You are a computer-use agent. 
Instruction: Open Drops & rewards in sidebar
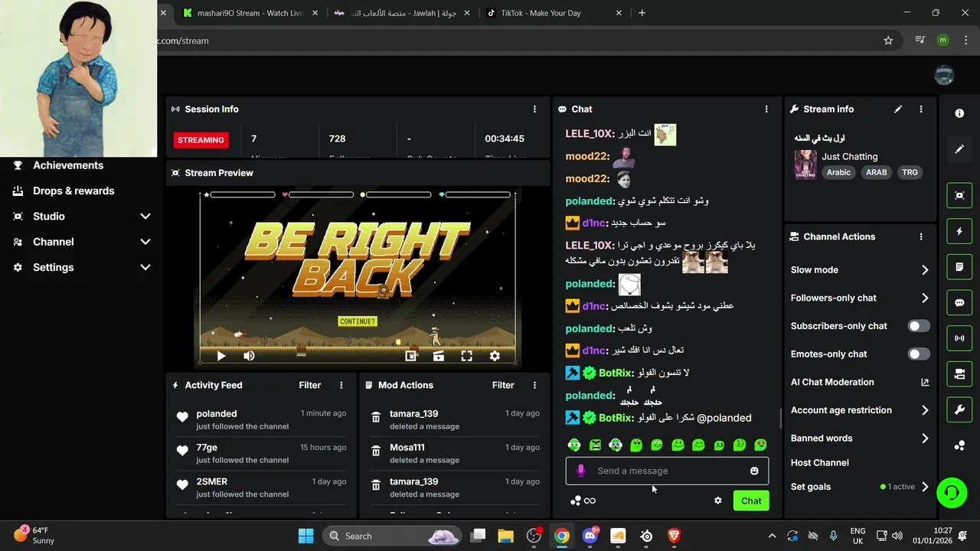point(73,191)
